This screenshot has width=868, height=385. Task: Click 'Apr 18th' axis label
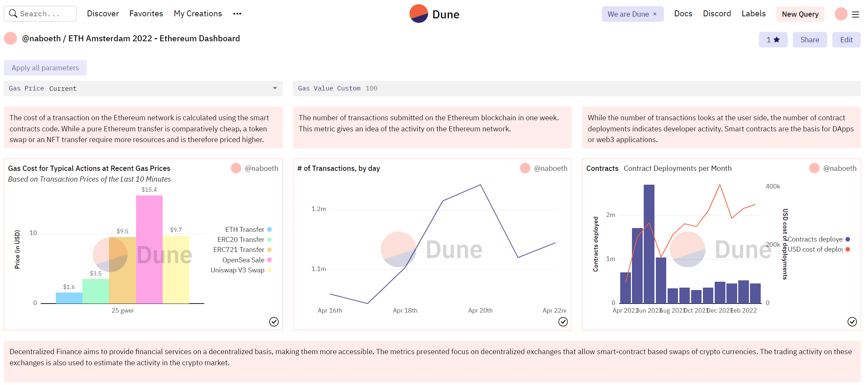pyautogui.click(x=405, y=310)
